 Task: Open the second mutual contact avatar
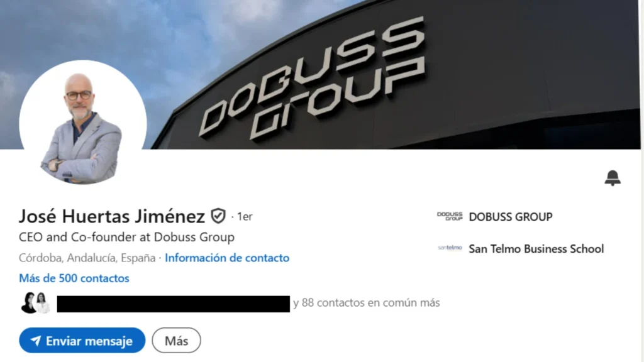coord(42,303)
